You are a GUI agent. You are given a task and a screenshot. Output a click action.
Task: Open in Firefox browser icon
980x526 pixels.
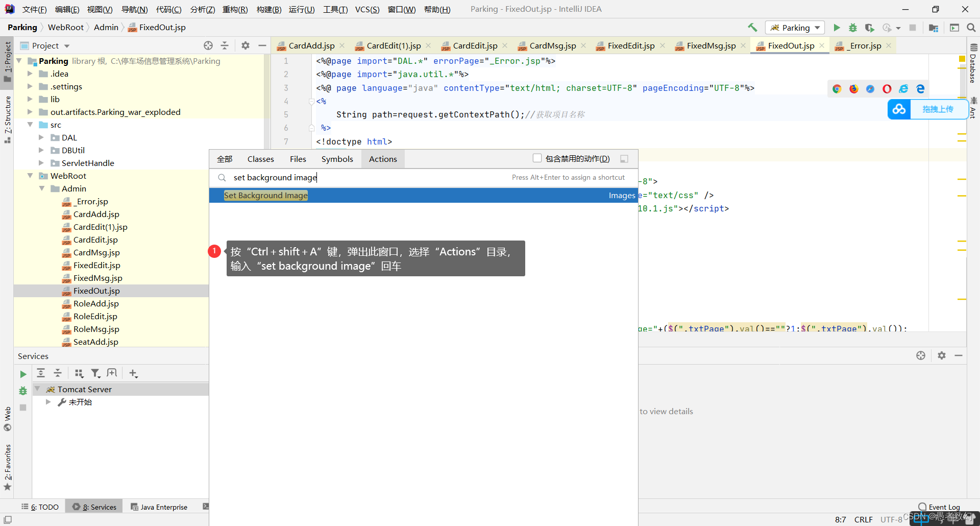tap(854, 89)
